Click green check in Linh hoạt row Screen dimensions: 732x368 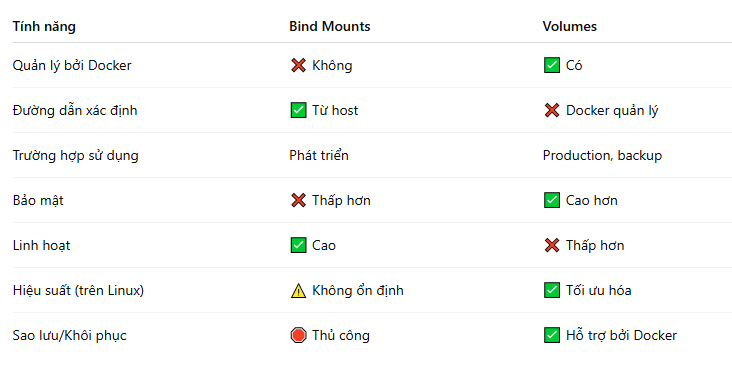pyautogui.click(x=298, y=245)
